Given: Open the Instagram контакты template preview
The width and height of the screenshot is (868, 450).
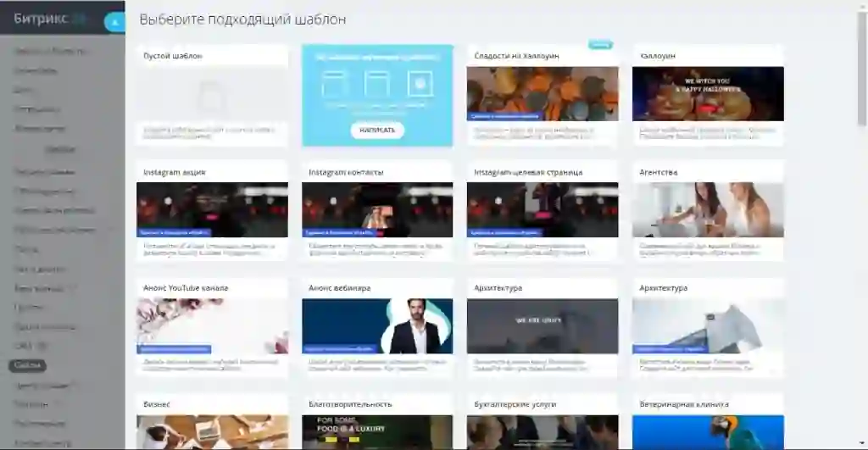Looking at the screenshot, I should pyautogui.click(x=377, y=210).
